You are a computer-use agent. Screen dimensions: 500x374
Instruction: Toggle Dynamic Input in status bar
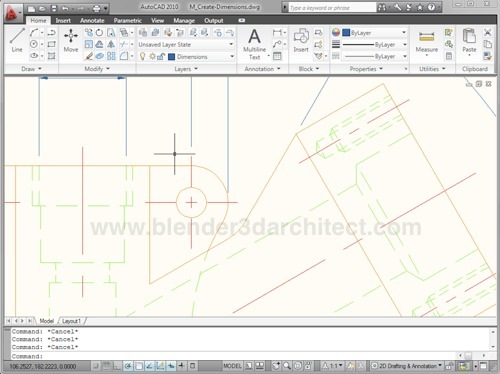pos(171,366)
